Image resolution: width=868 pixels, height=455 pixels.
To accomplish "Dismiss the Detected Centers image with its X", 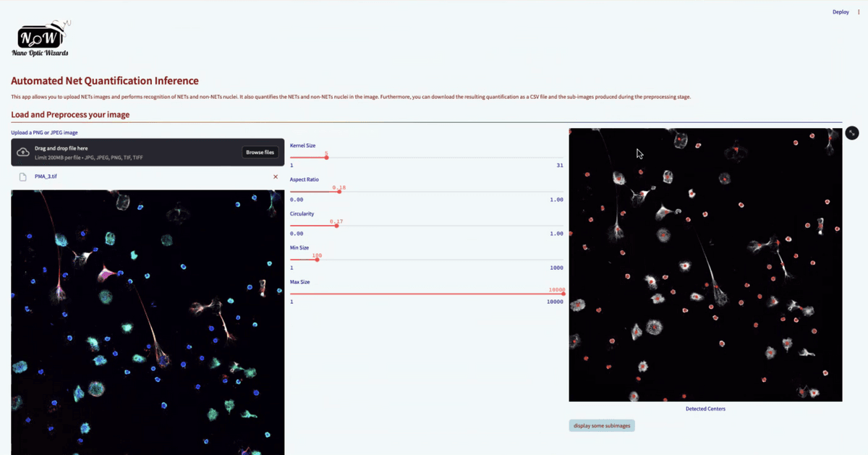I will (851, 133).
